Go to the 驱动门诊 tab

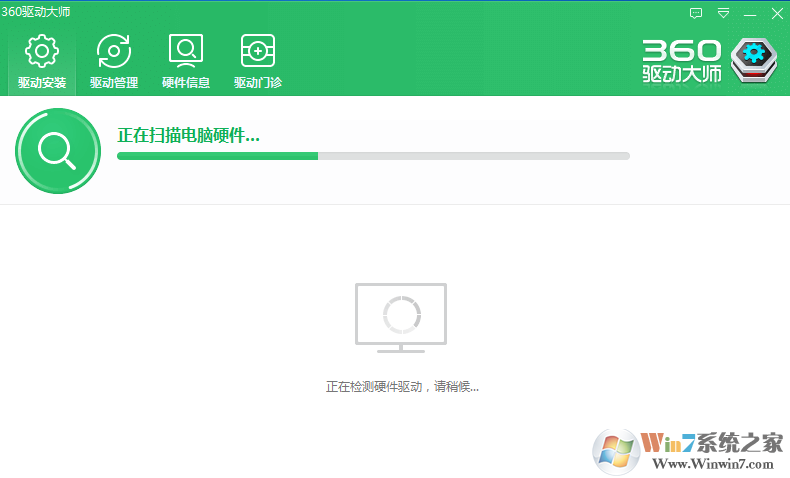click(258, 62)
